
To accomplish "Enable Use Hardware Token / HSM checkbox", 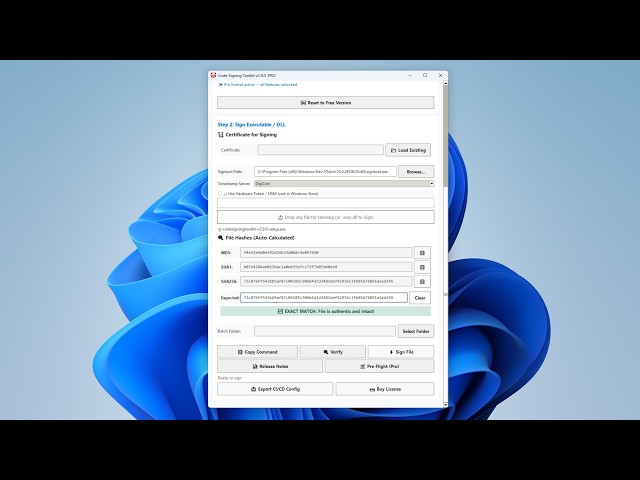I will pos(220,193).
